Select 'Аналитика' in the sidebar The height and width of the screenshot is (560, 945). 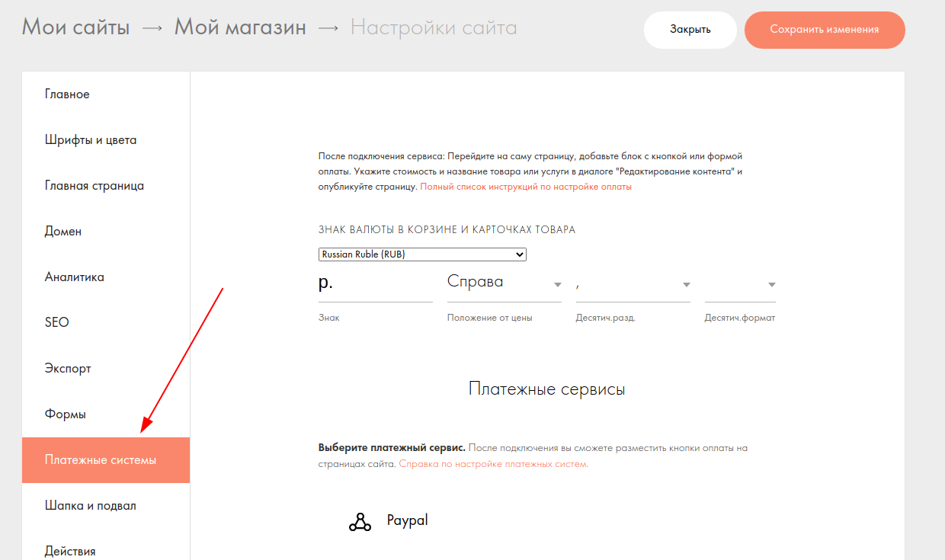point(75,277)
